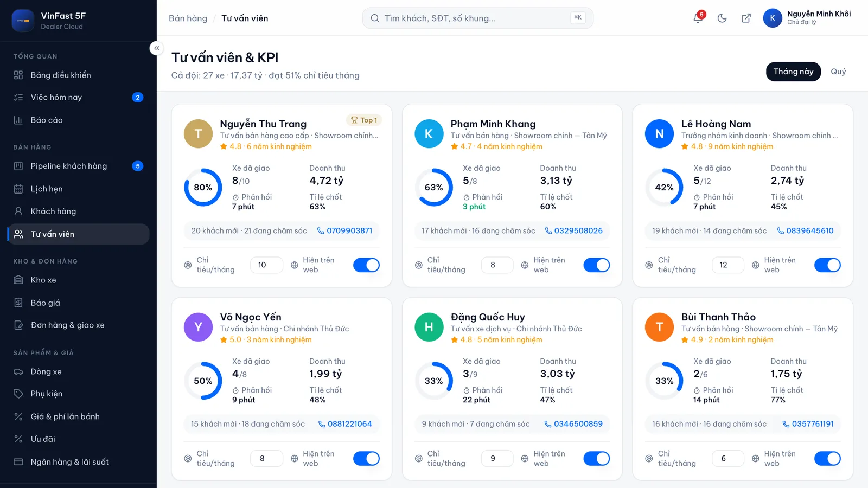This screenshot has height=488, width=868.
Task: Open Nguyễn Minh Khôi user profile avatar
Action: [x=773, y=18]
